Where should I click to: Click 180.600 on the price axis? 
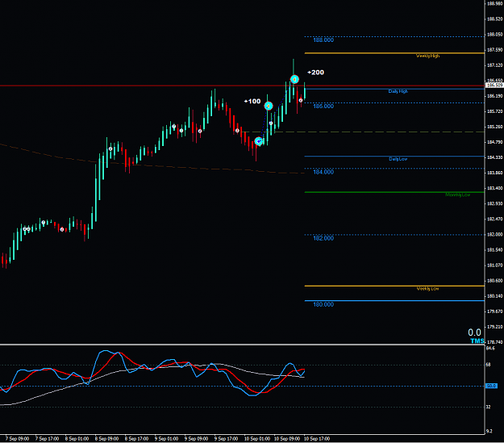[x=494, y=281]
